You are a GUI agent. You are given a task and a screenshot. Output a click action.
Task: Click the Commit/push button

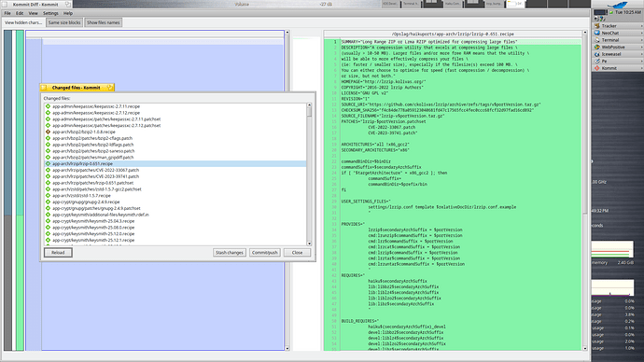pos(265,253)
